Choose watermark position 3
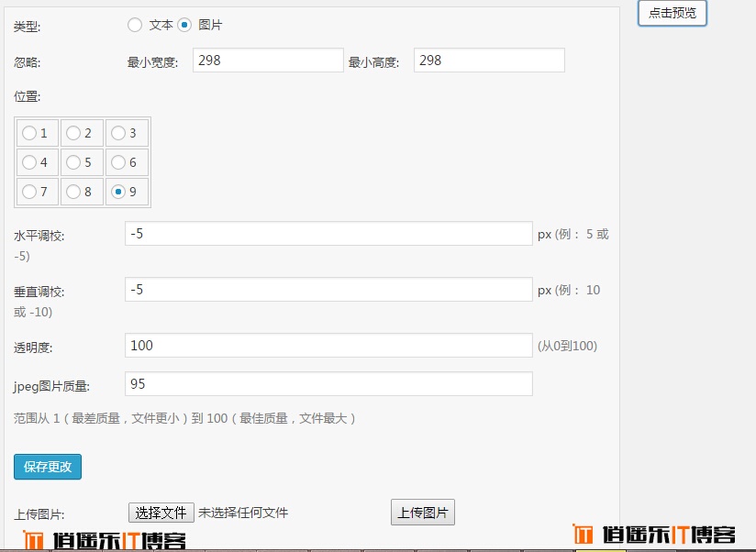This screenshot has height=552, width=756. [118, 133]
